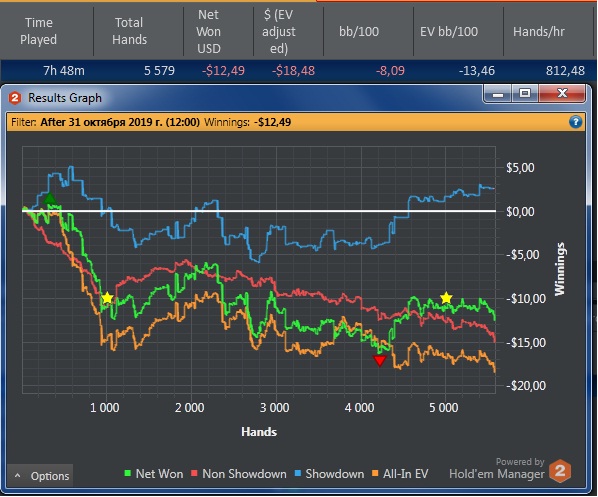The width and height of the screenshot is (598, 497).
Task: Maximize the Results Graph window
Action: click(525, 93)
